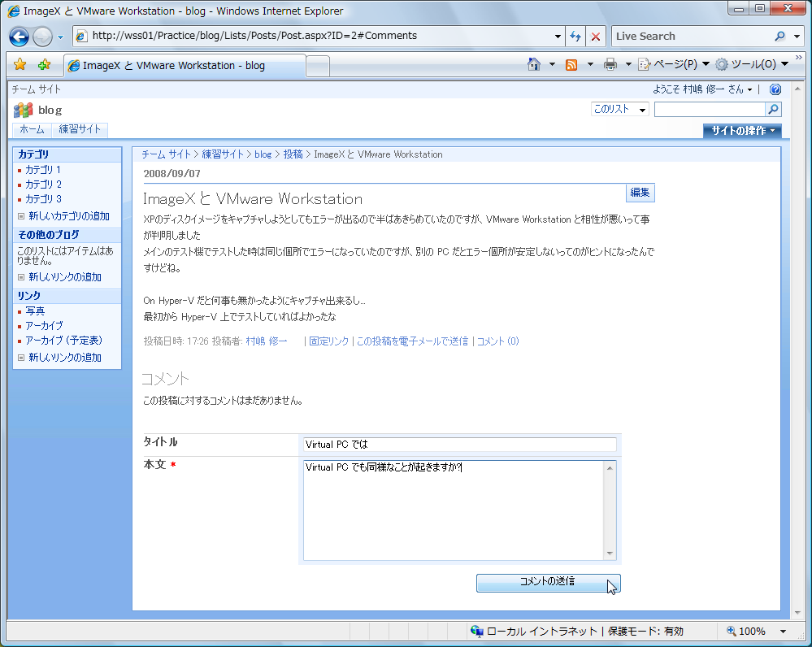The width and height of the screenshot is (812, 647).
Task: Click the page scrollbar up arrow
Action: coord(797,89)
